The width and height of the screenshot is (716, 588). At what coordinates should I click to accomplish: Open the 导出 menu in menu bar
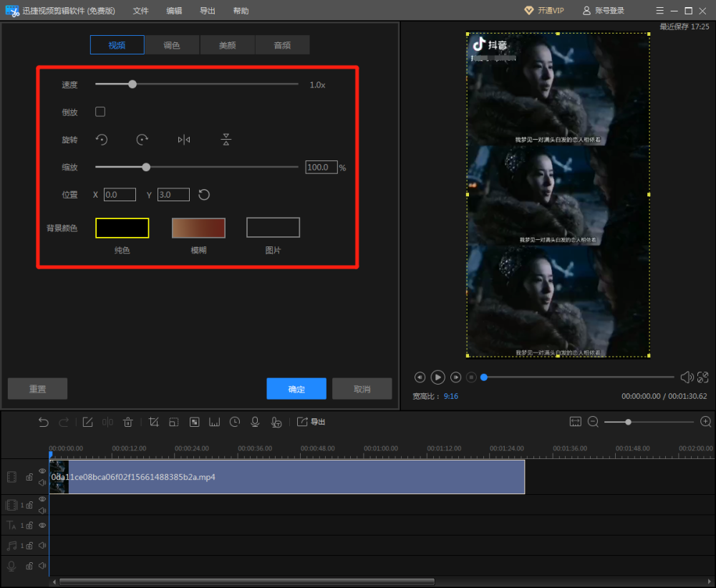[208, 11]
